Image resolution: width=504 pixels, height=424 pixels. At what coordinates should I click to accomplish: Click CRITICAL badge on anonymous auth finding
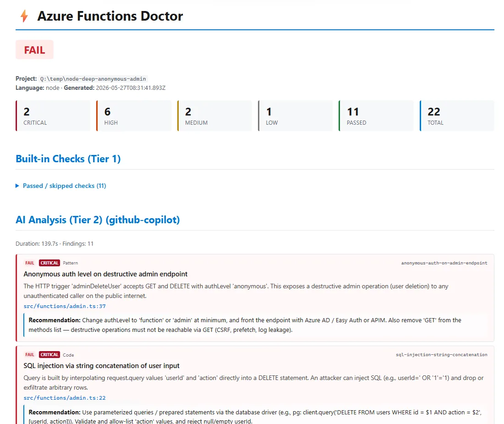[49, 263]
